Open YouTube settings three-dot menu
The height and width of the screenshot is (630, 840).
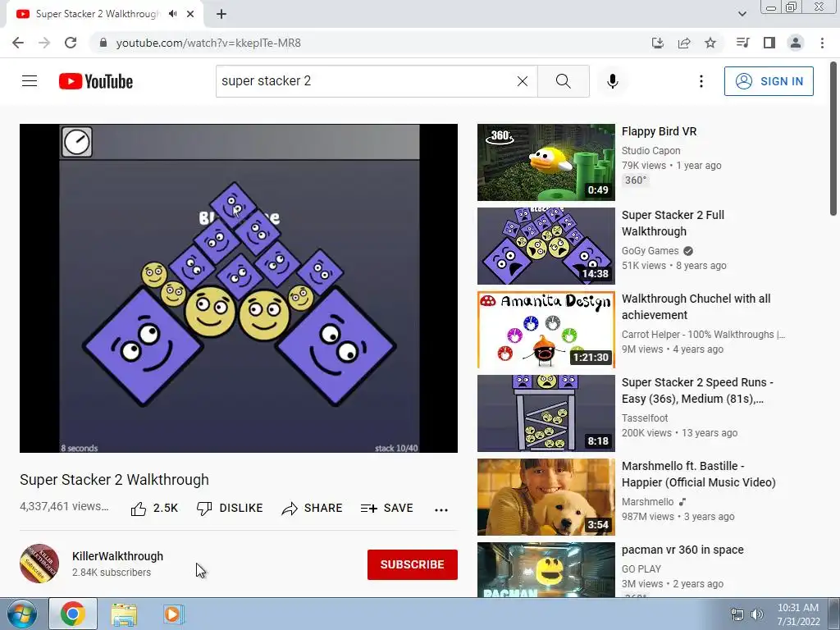click(x=701, y=81)
